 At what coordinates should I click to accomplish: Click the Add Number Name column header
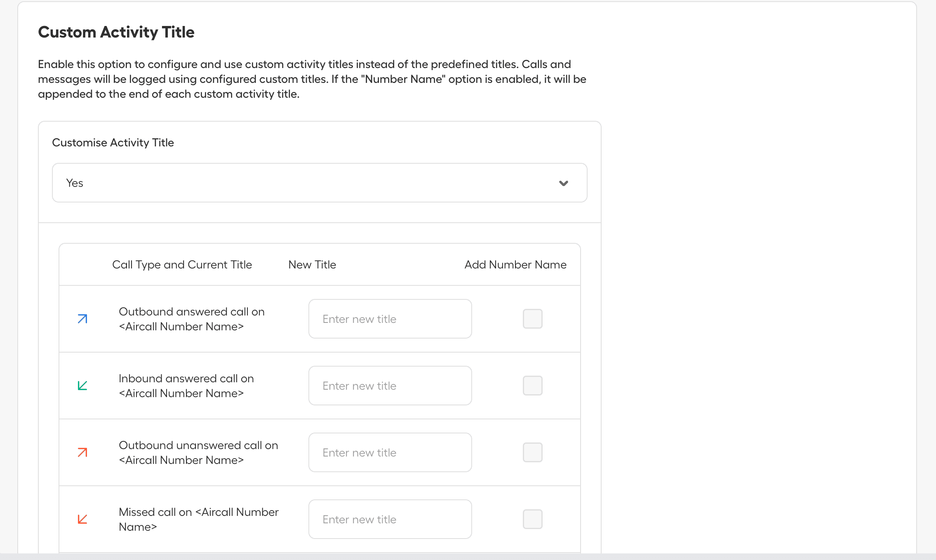(x=515, y=264)
